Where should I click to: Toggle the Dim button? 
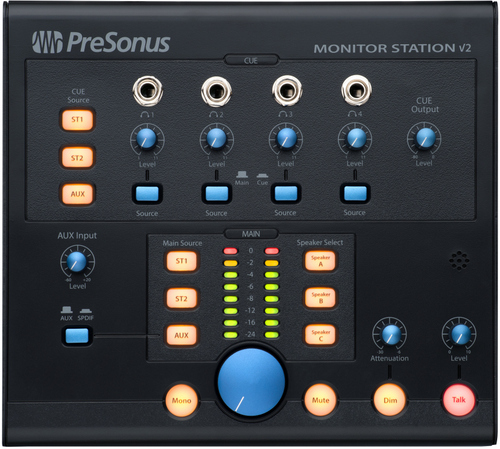[390, 400]
